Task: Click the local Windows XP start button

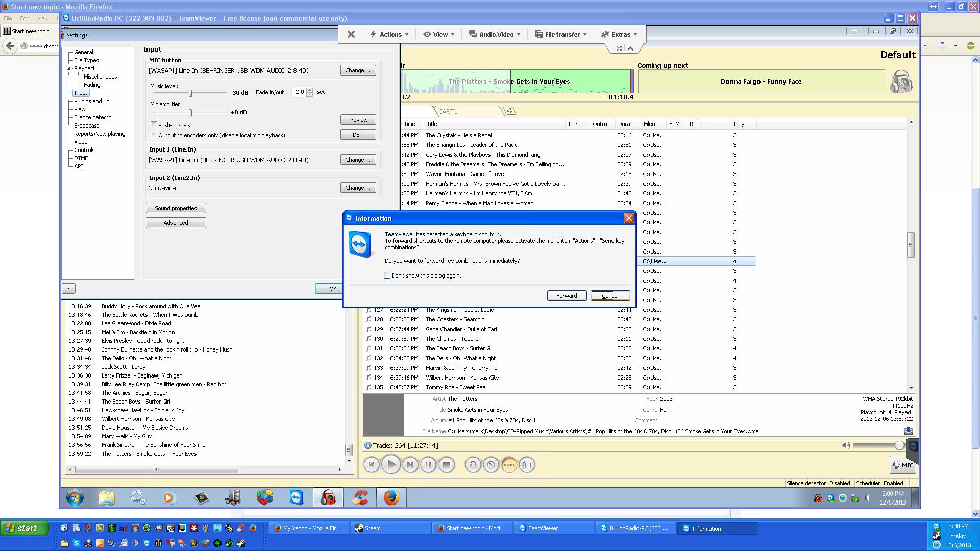Action: coord(24,528)
